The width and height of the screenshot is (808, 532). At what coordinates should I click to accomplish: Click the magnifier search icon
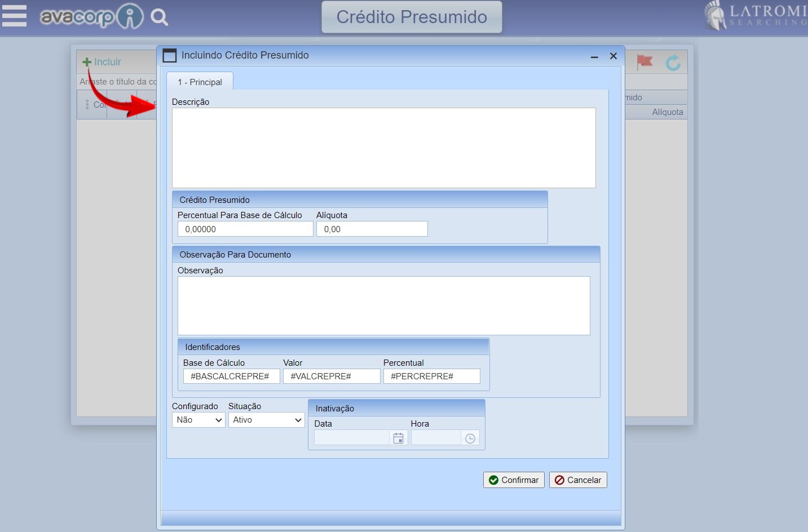[160, 17]
